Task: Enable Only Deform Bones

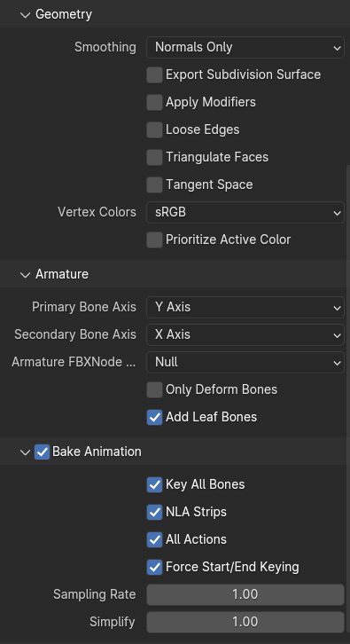Action: click(155, 389)
